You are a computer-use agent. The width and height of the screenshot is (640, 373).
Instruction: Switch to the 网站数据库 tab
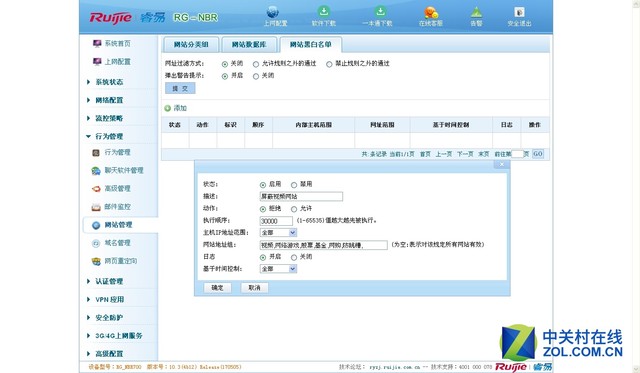click(x=249, y=44)
